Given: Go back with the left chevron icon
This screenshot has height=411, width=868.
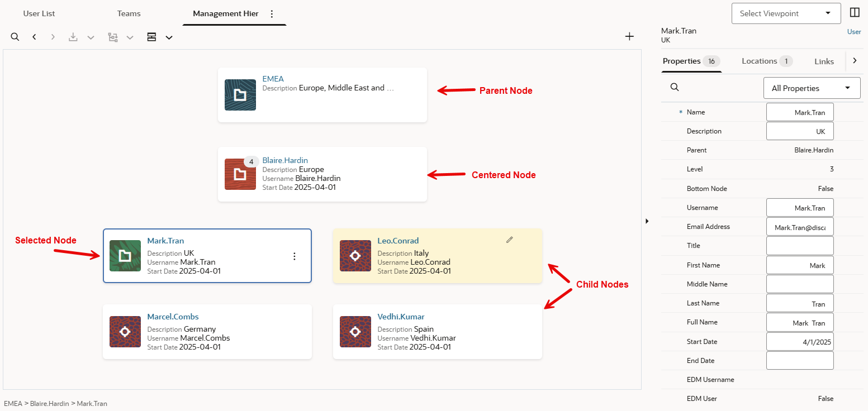Looking at the screenshot, I should click(x=34, y=37).
